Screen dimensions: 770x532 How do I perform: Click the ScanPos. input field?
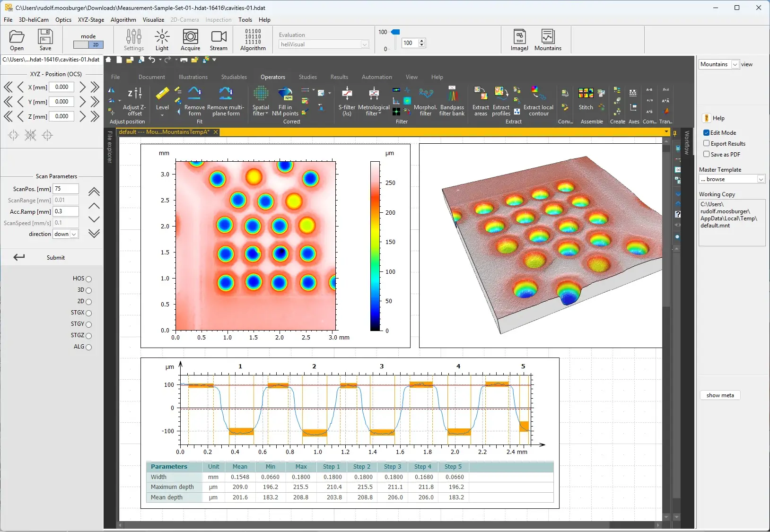pyautogui.click(x=65, y=189)
